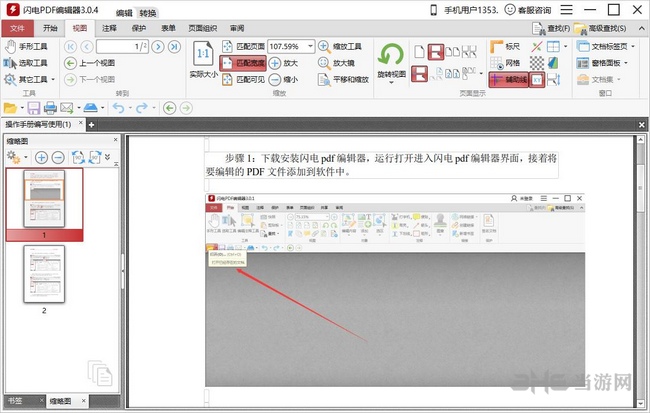Select page 2 thumbnail

tap(44, 274)
